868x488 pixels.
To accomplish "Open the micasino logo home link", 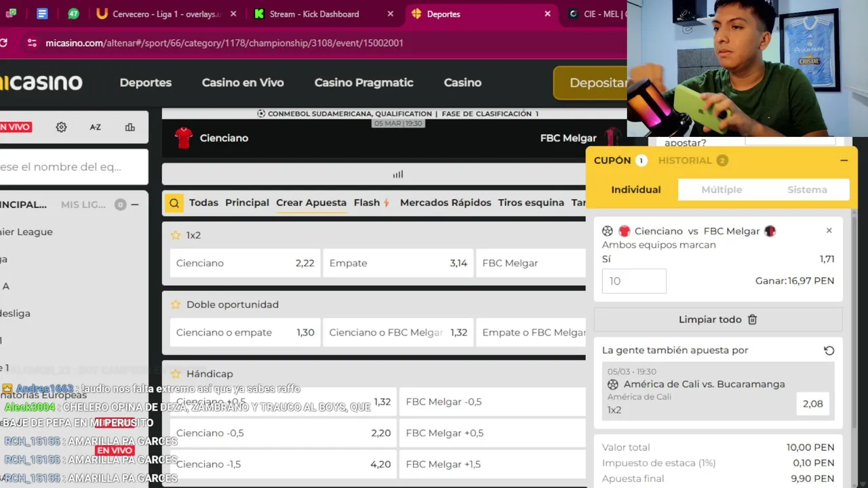I will tap(41, 83).
